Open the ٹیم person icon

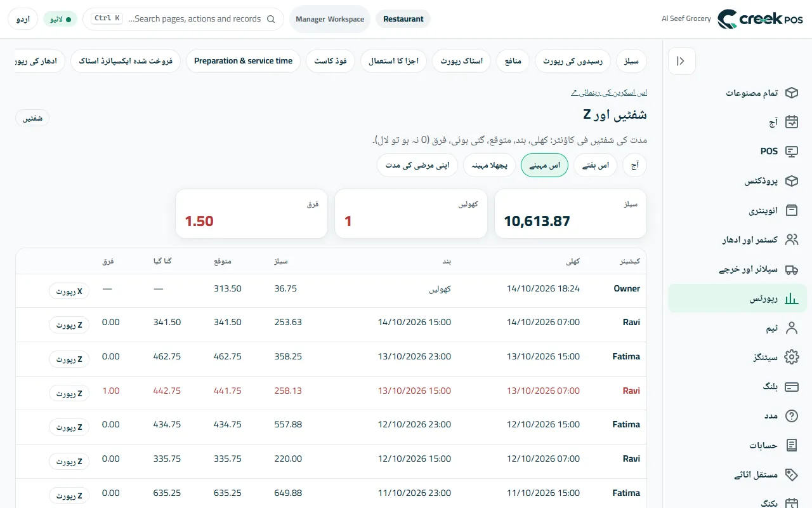tap(791, 328)
